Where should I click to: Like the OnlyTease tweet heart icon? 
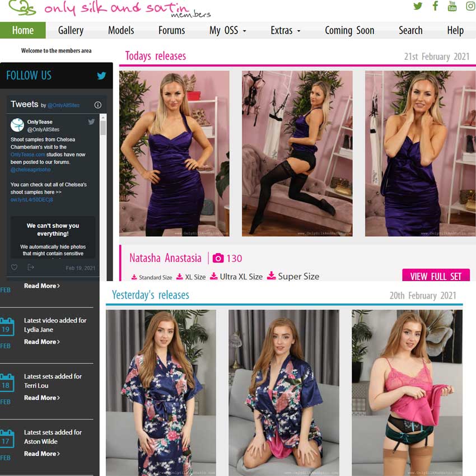coord(14,267)
